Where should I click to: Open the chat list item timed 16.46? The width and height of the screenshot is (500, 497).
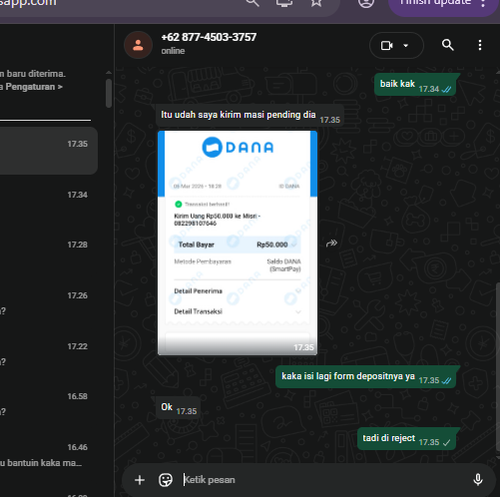(49, 454)
